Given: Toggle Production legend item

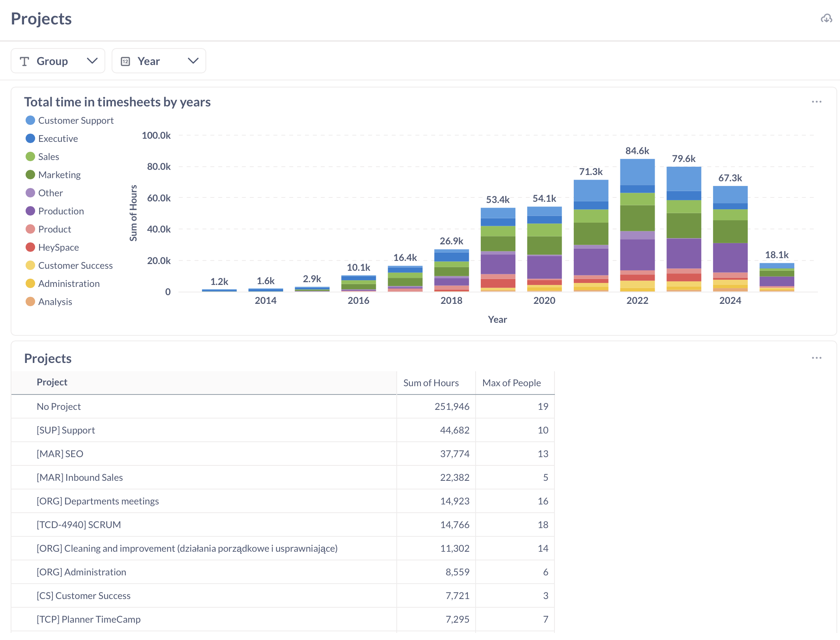Looking at the screenshot, I should tap(55, 211).
